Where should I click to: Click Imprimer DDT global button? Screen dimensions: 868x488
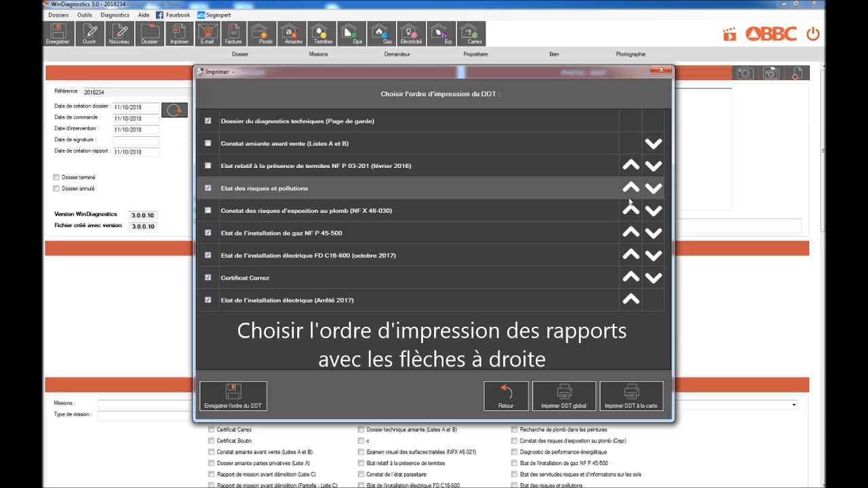564,396
